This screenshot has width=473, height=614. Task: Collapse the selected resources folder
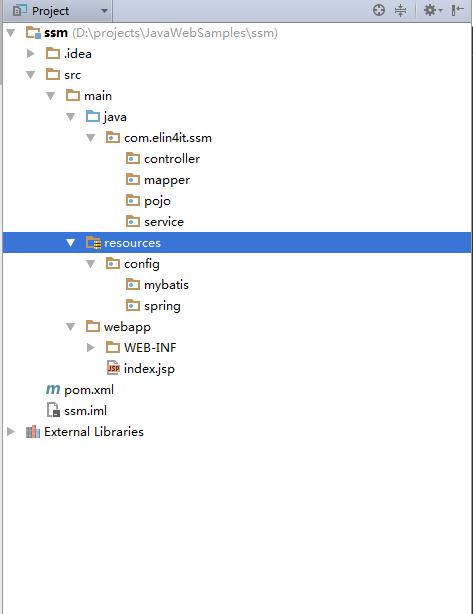coord(70,243)
